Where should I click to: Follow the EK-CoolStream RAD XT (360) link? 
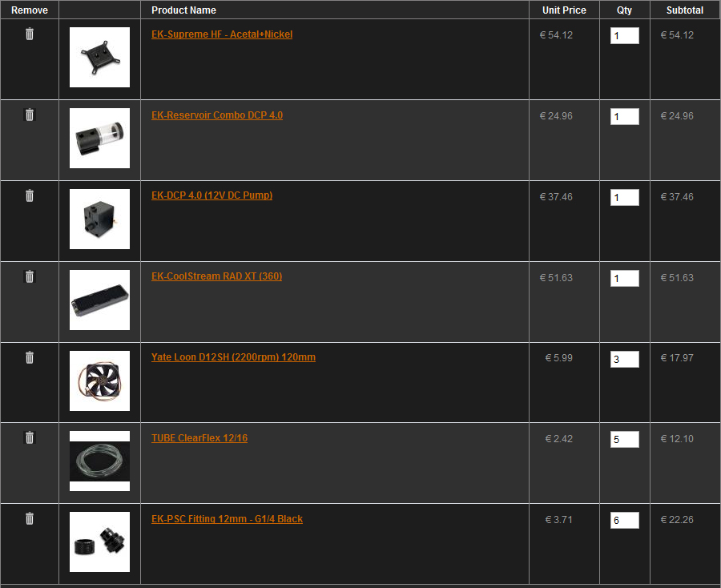click(216, 276)
